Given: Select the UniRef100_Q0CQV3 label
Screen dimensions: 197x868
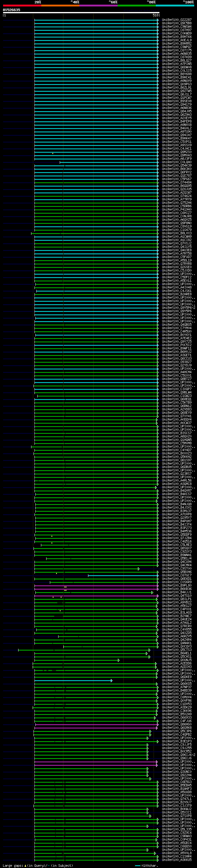Looking at the screenshot, I should pyautogui.click(x=176, y=647).
